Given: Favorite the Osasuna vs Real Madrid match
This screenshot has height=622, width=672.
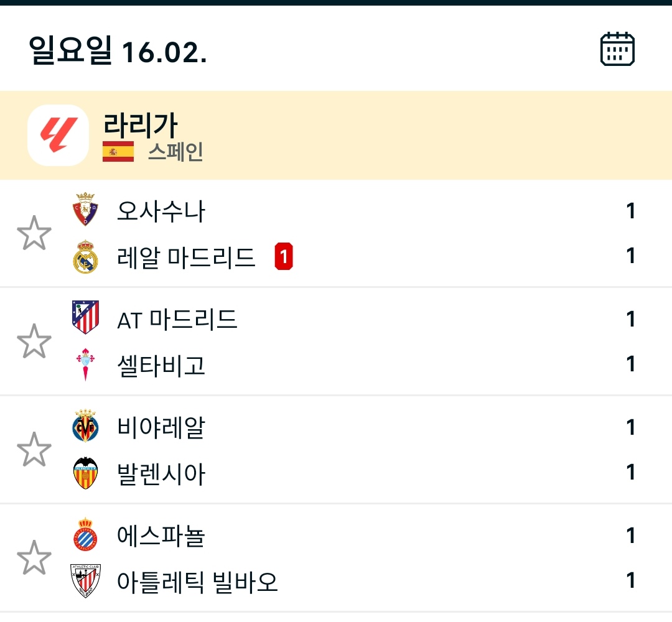Looking at the screenshot, I should click(34, 233).
